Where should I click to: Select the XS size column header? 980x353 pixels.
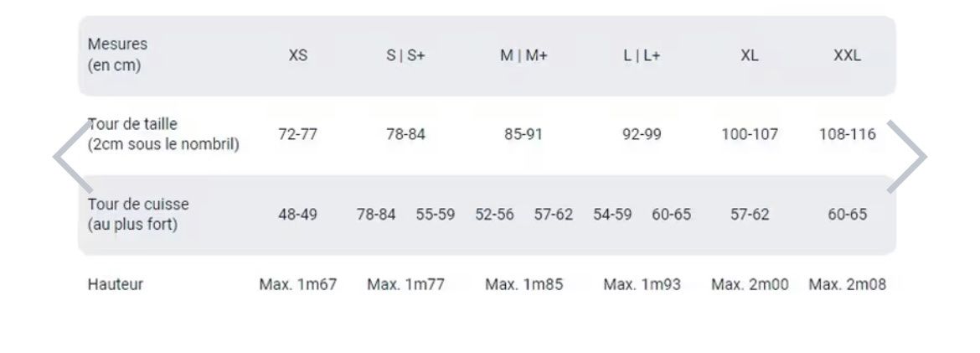tap(298, 55)
